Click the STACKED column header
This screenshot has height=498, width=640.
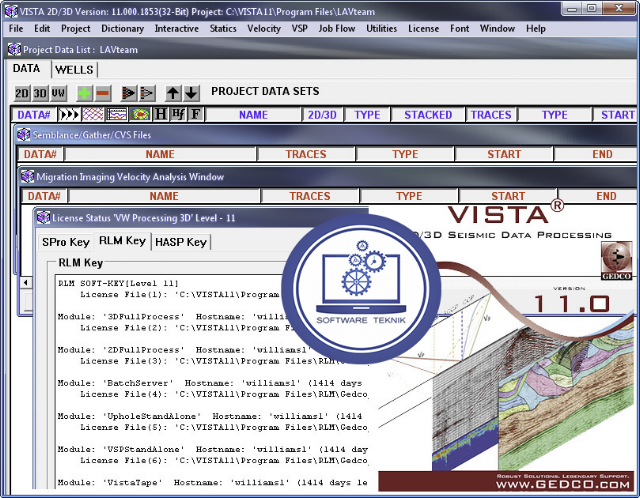[428, 115]
